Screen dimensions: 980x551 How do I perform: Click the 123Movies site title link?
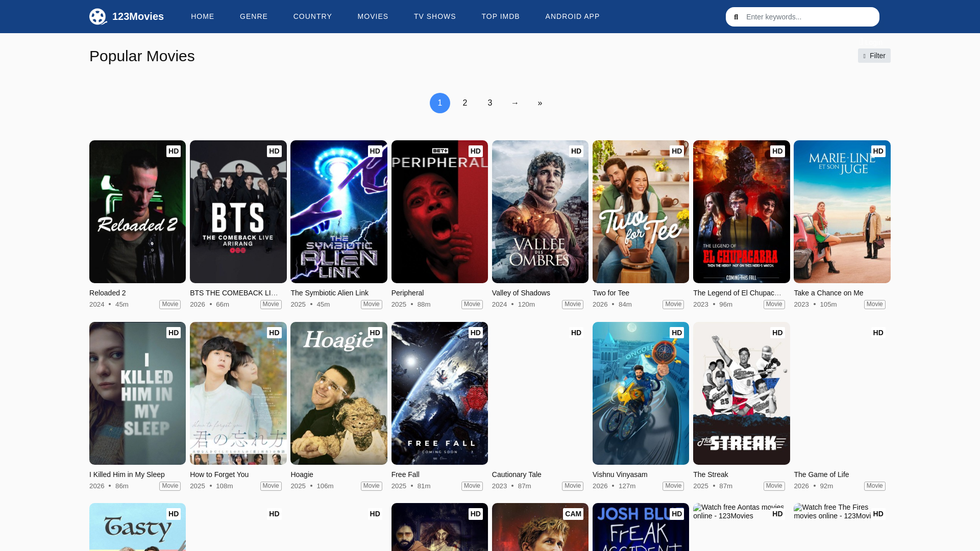(x=138, y=16)
